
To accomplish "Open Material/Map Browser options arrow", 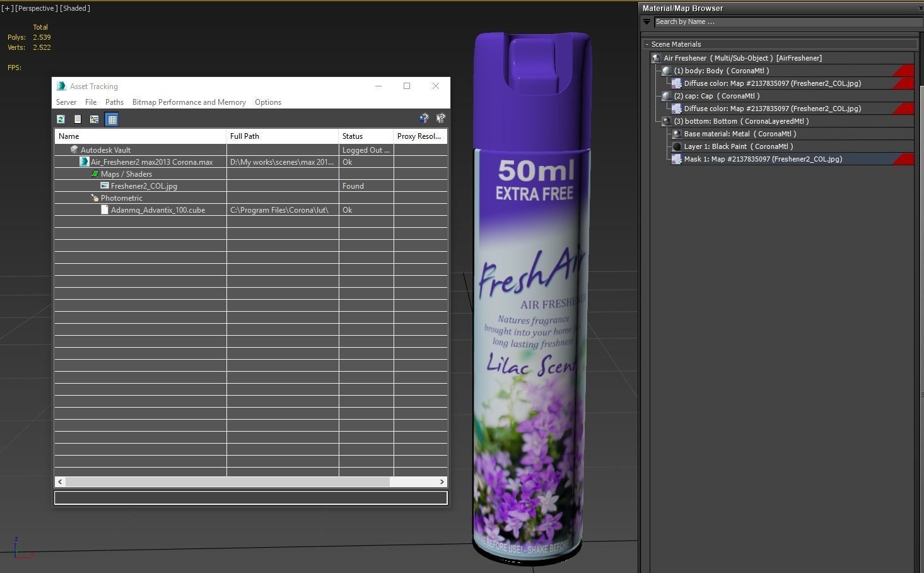I will click(x=646, y=21).
